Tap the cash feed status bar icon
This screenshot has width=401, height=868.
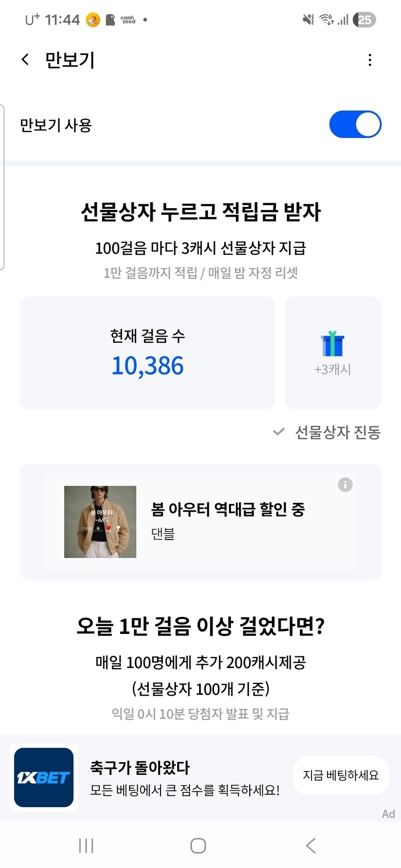tap(128, 20)
